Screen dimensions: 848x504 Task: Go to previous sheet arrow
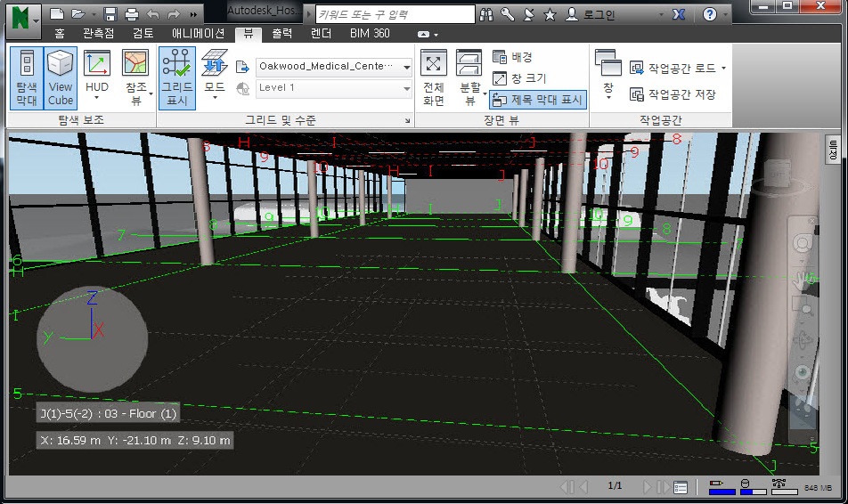coord(584,487)
